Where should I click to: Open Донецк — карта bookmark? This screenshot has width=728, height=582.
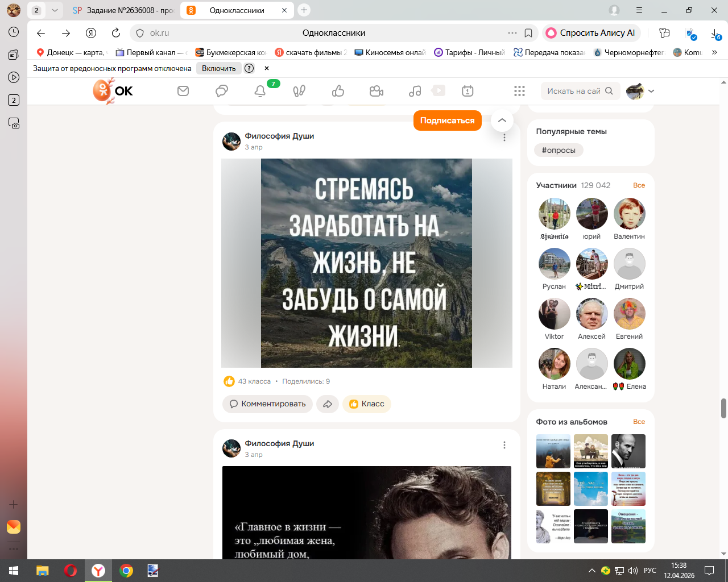point(72,52)
